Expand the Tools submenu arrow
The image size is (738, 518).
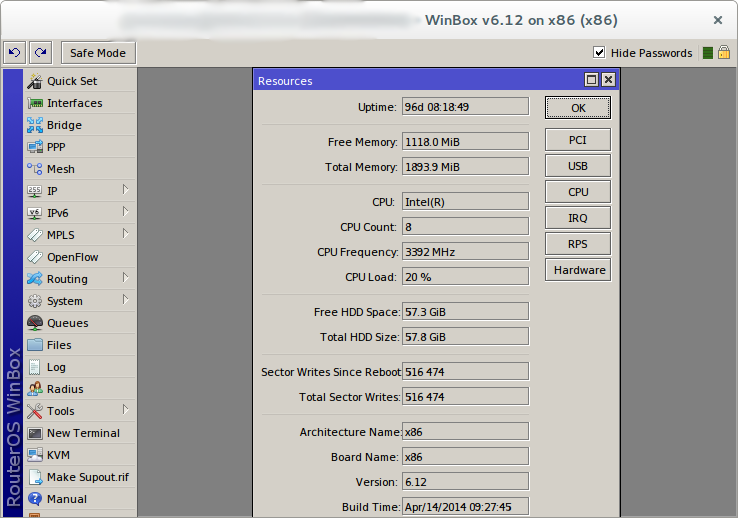(125, 410)
